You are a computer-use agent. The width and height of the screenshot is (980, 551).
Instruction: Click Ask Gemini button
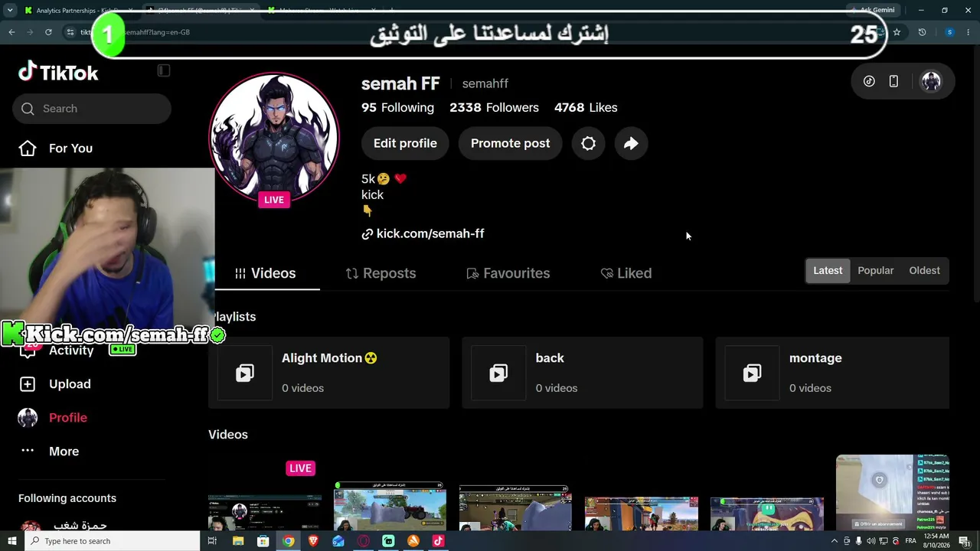click(x=872, y=10)
